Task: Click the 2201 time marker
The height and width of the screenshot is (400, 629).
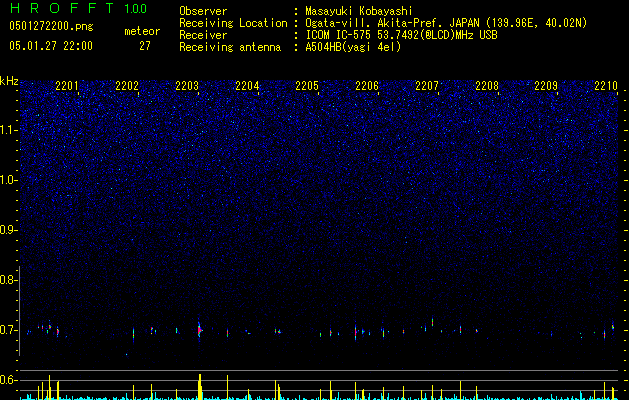Action: tap(67, 86)
